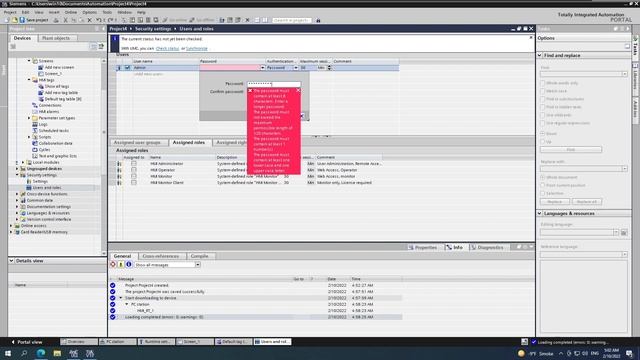Image resolution: width=640 pixels, height=360 pixels.
Task: Click the Project tree toolbar icon on the right
Action: coord(101,46)
